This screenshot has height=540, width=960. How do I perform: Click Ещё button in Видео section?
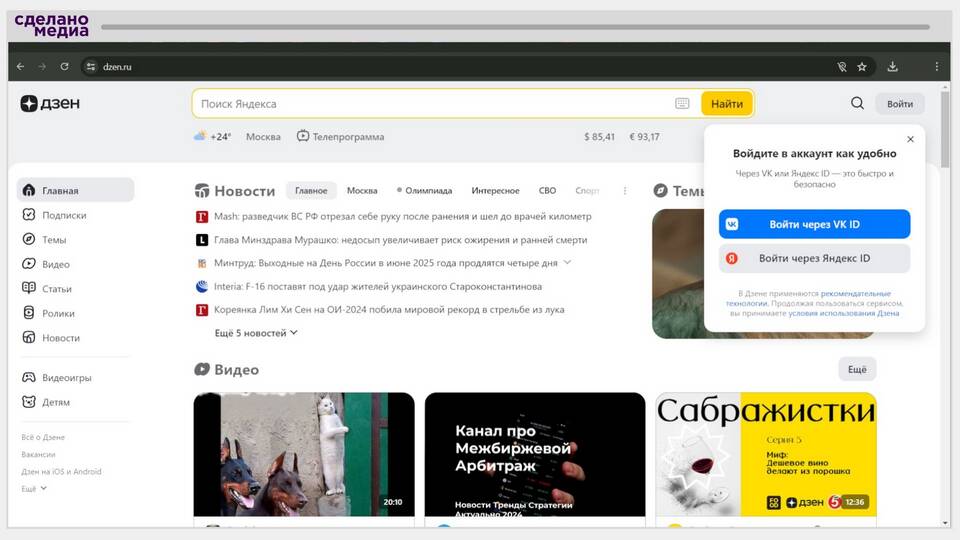857,369
